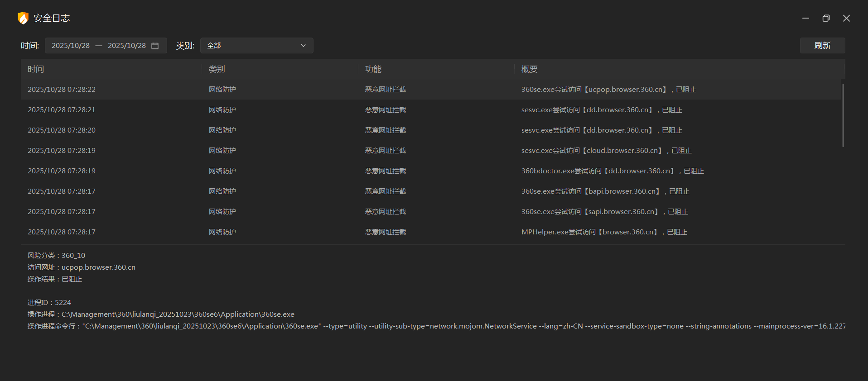
Task: Minimize the 安全日志 window
Action: [805, 18]
